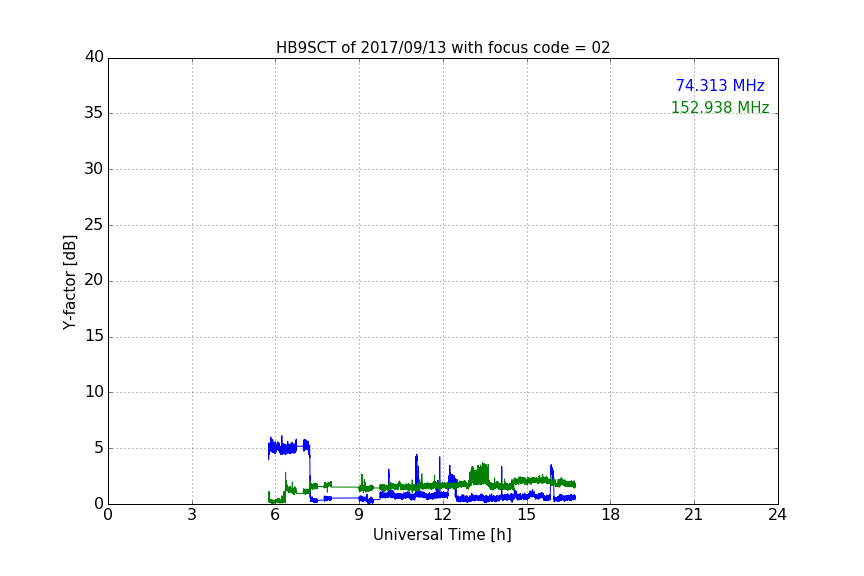Click the y-axis tick label '20'

coord(94,281)
